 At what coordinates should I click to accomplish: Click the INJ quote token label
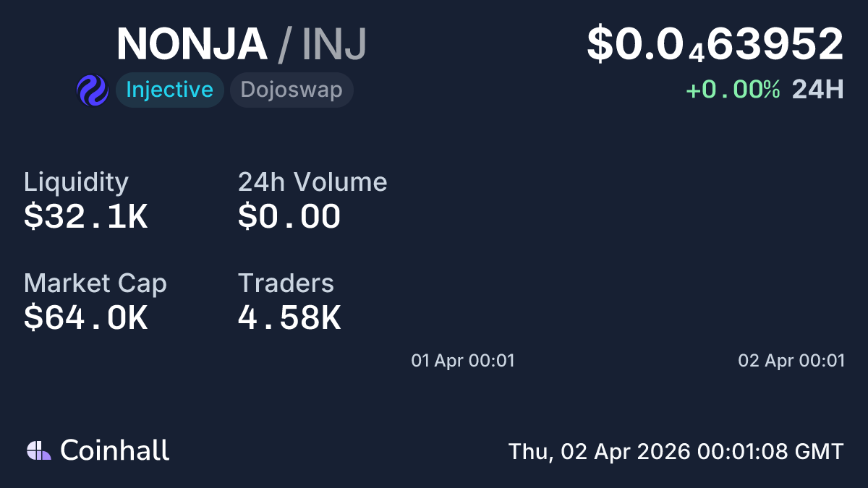pyautogui.click(x=334, y=44)
